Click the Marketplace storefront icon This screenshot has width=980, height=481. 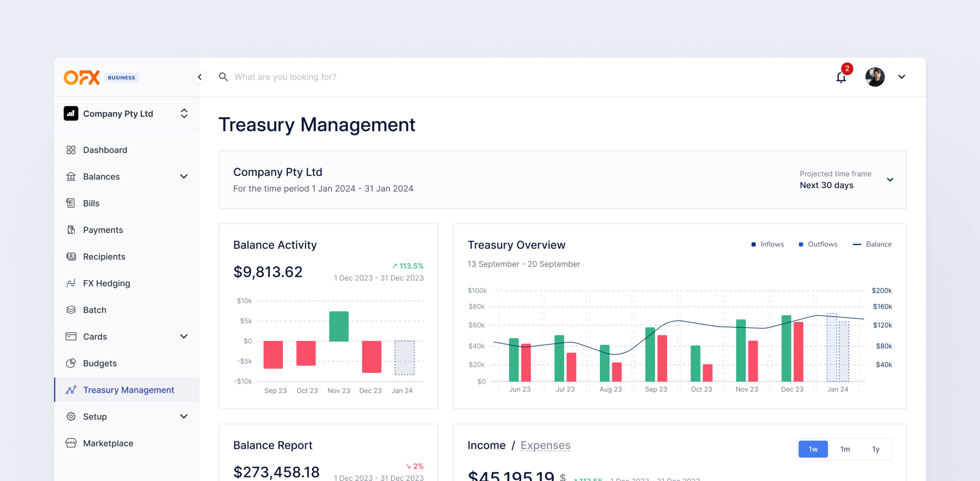coord(71,443)
